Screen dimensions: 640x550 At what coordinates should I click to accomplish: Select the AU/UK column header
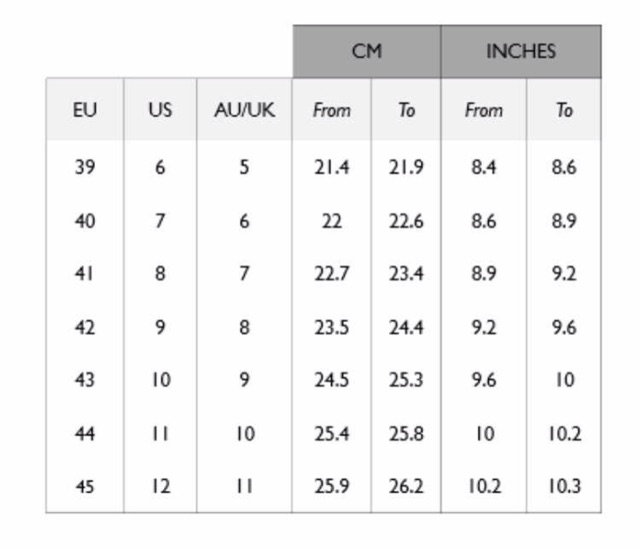244,110
